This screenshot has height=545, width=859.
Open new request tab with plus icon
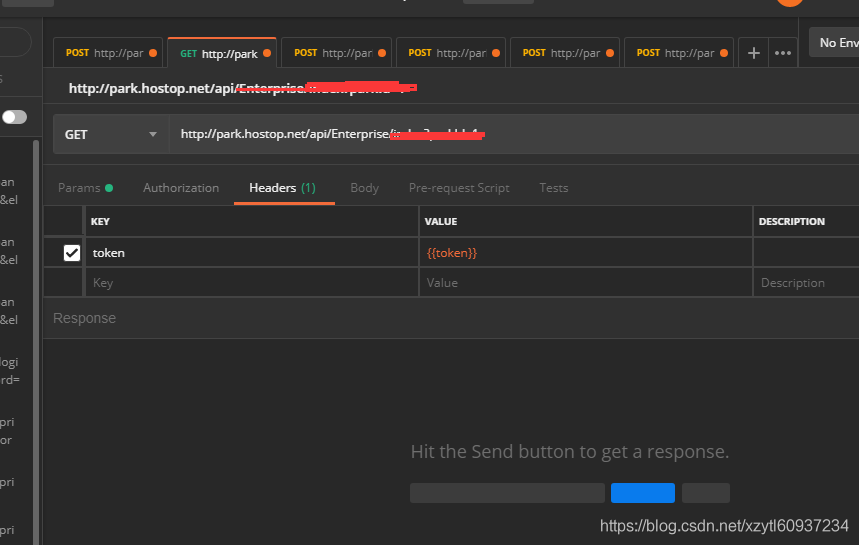[x=753, y=53]
